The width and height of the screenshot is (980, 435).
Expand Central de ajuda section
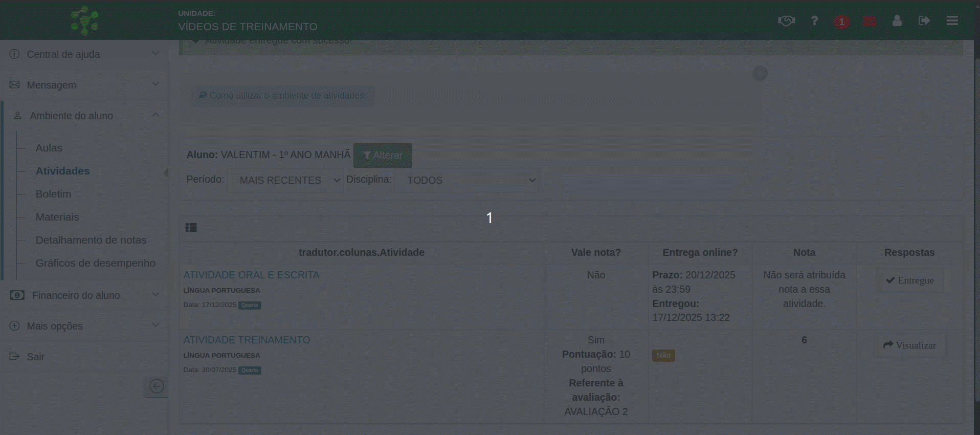click(x=84, y=54)
